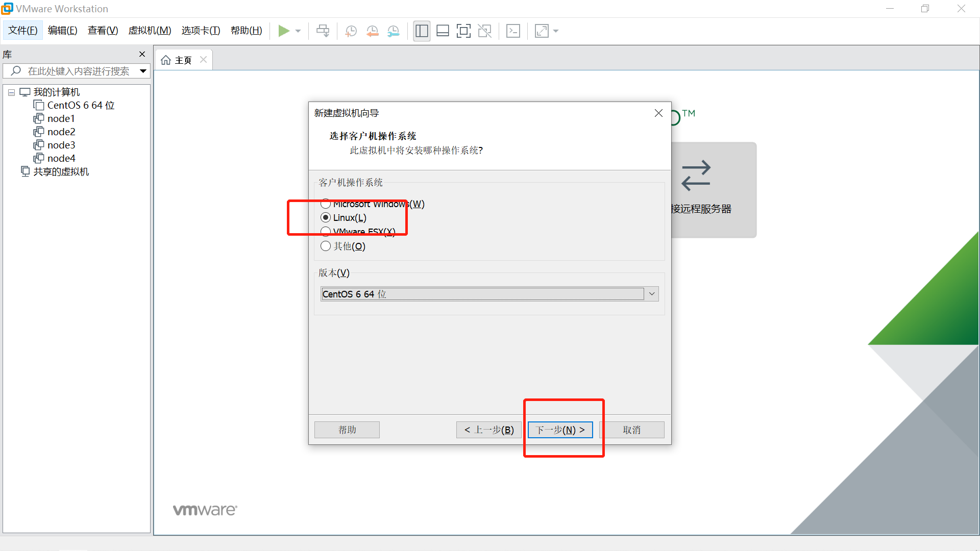Select the Linux(L) radio button
This screenshot has width=980, height=551.
[x=326, y=218]
